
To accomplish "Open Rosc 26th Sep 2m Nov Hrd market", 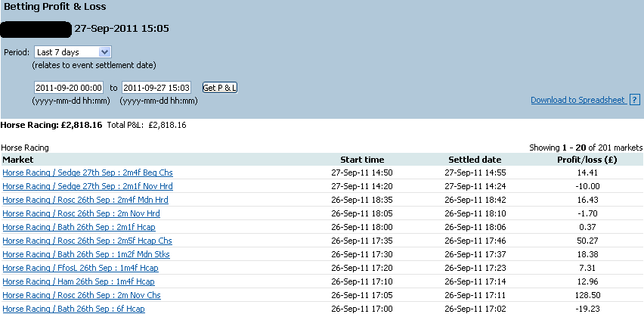I will point(81,213).
